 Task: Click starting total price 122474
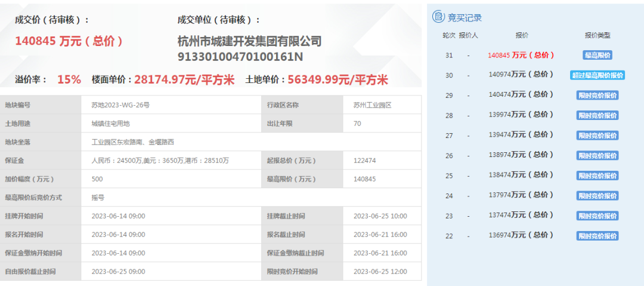(x=364, y=161)
